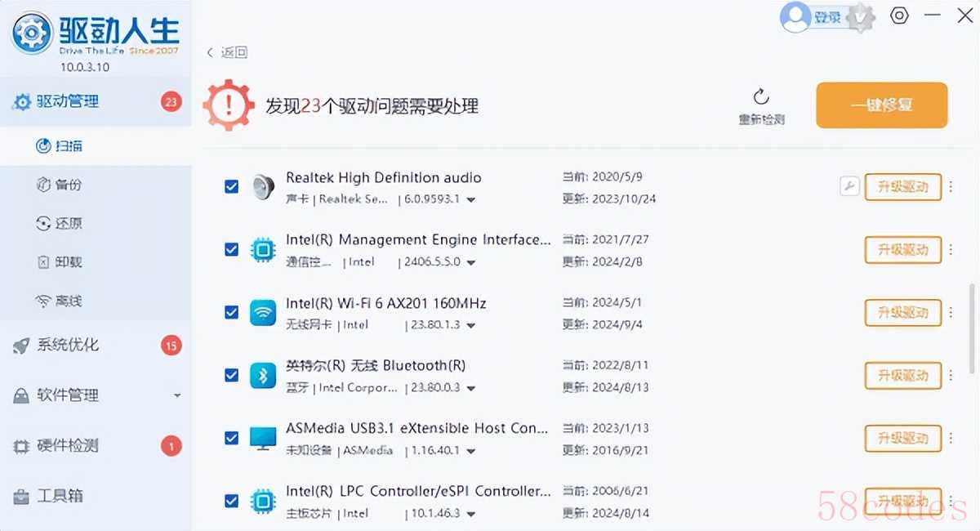Click the 23 badge on 驱动管理
Screen dimensions: 980x531
tap(171, 102)
